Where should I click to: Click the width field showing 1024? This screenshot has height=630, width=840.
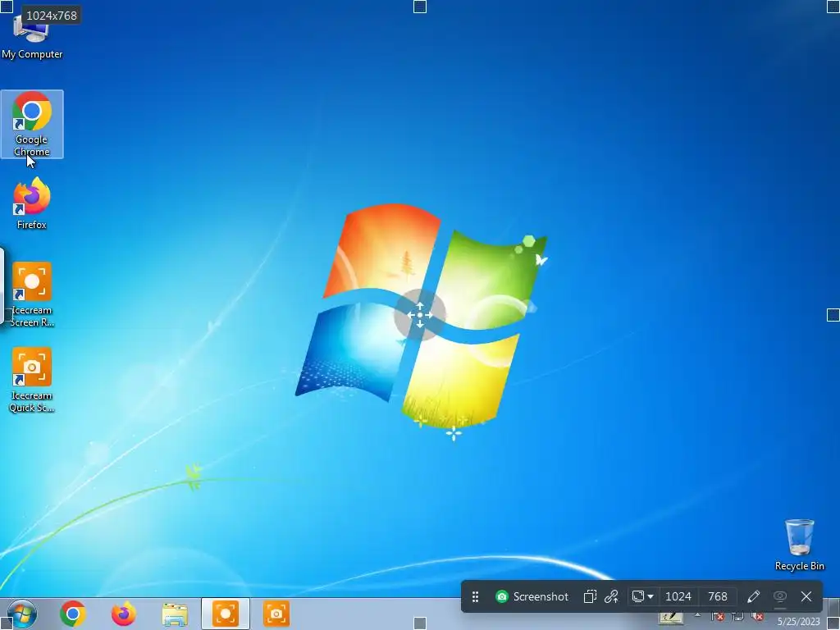click(x=678, y=596)
